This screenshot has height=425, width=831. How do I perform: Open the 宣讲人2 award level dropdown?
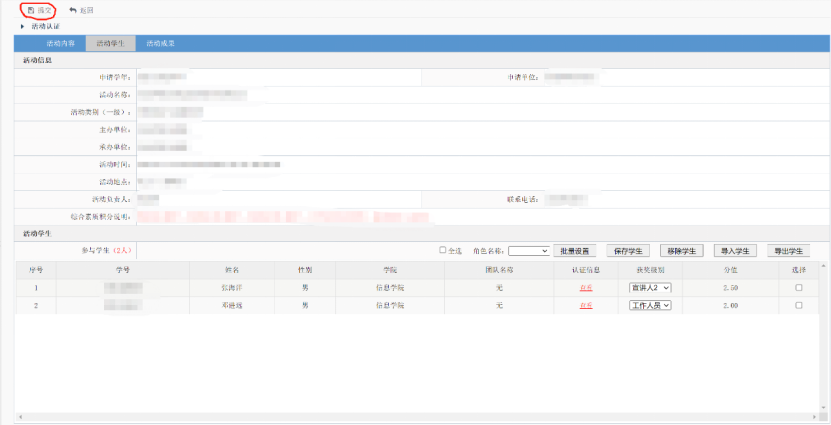pos(650,288)
